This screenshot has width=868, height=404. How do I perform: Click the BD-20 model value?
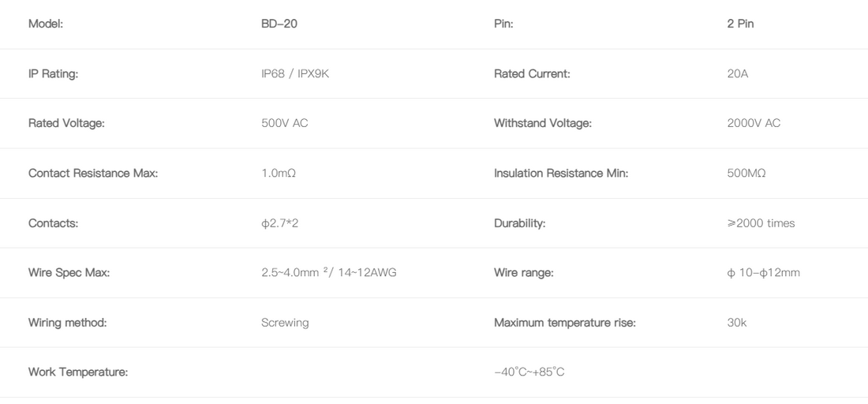pos(279,24)
